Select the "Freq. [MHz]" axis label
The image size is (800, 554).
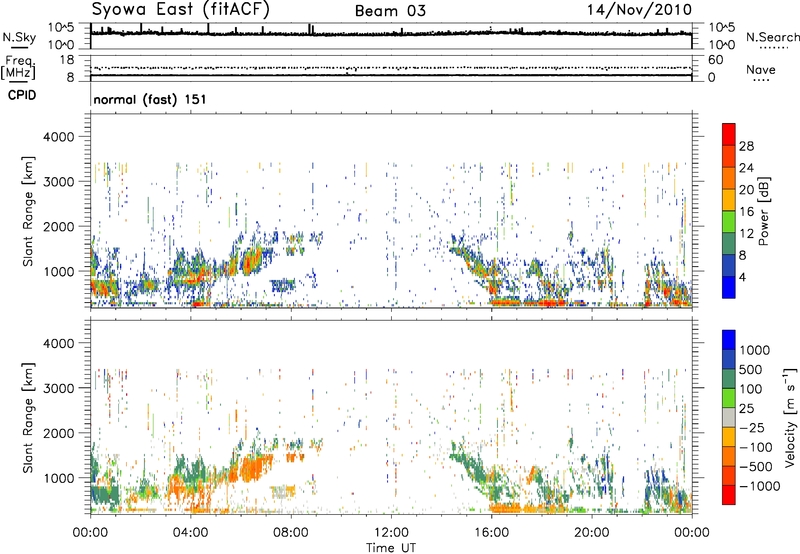click(18, 68)
